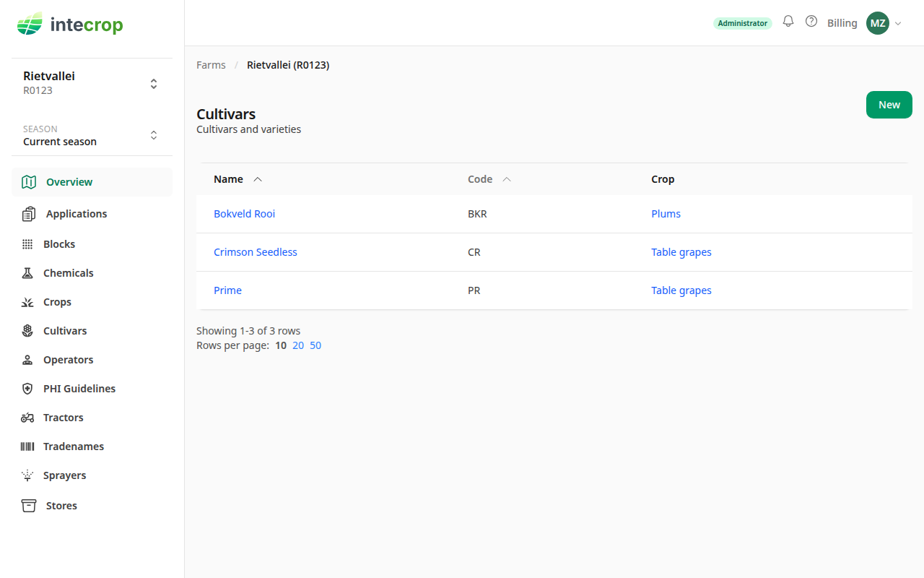The width and height of the screenshot is (924, 578).
Task: Click the PHI Guidelines shield icon
Action: tap(27, 389)
